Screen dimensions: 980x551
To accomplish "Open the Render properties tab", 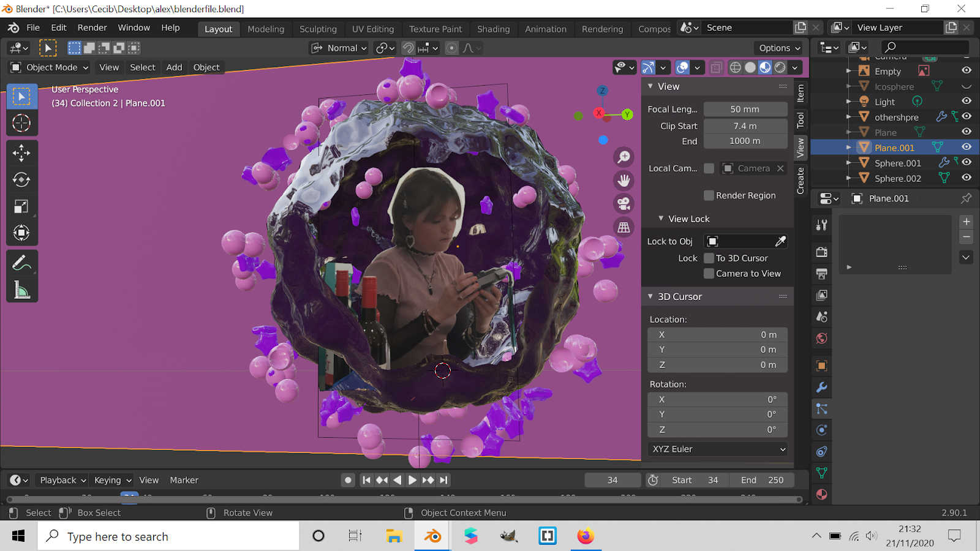I will click(822, 252).
